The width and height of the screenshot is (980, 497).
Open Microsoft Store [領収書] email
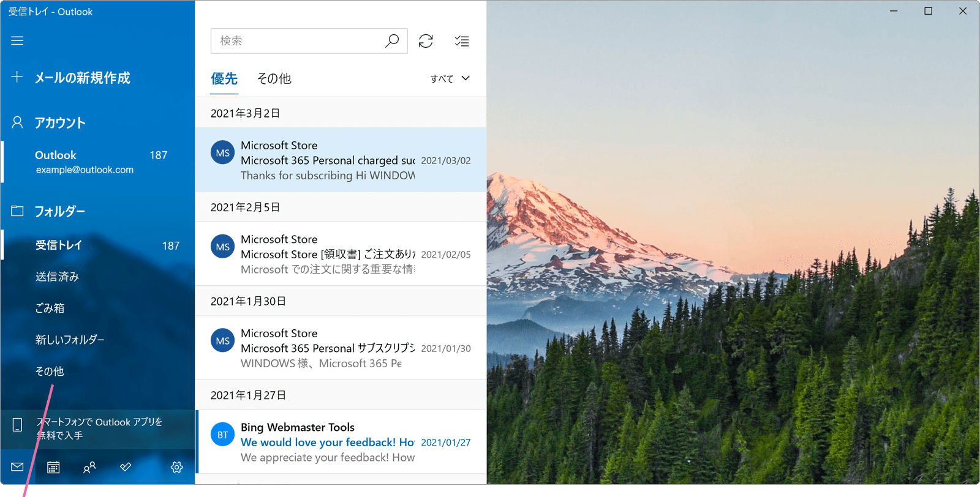341,254
